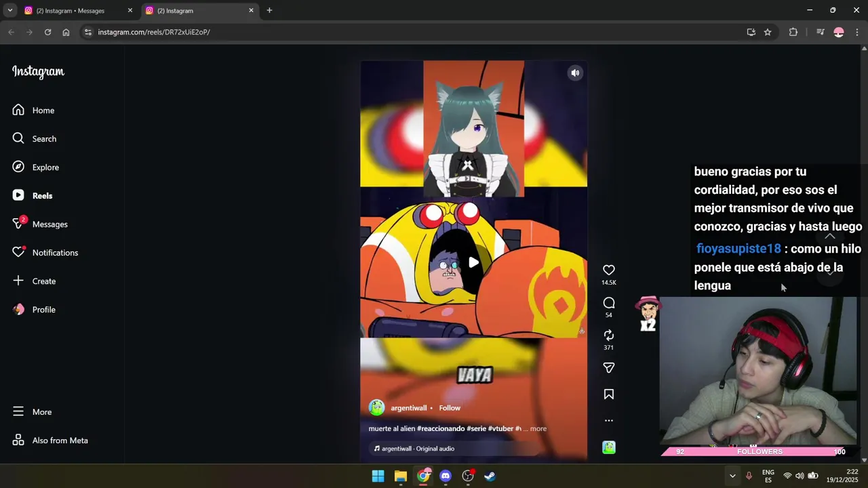The width and height of the screenshot is (868, 488).
Task: Open comments bubble showing 54
Action: coord(609,303)
